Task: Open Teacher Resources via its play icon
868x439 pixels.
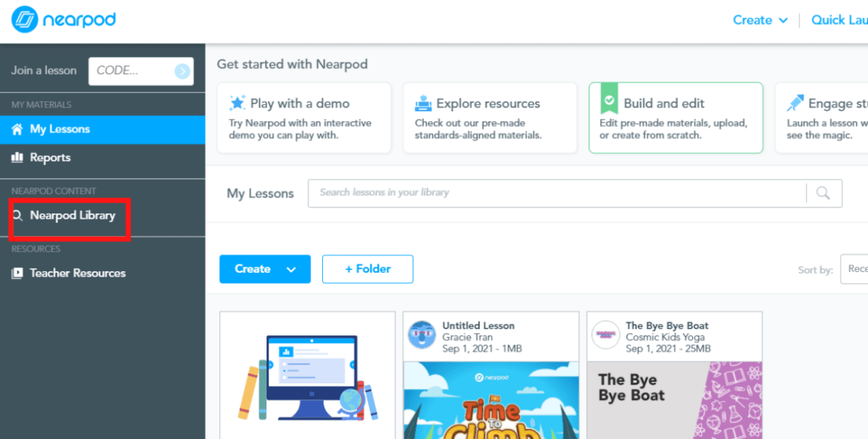Action: pos(18,273)
